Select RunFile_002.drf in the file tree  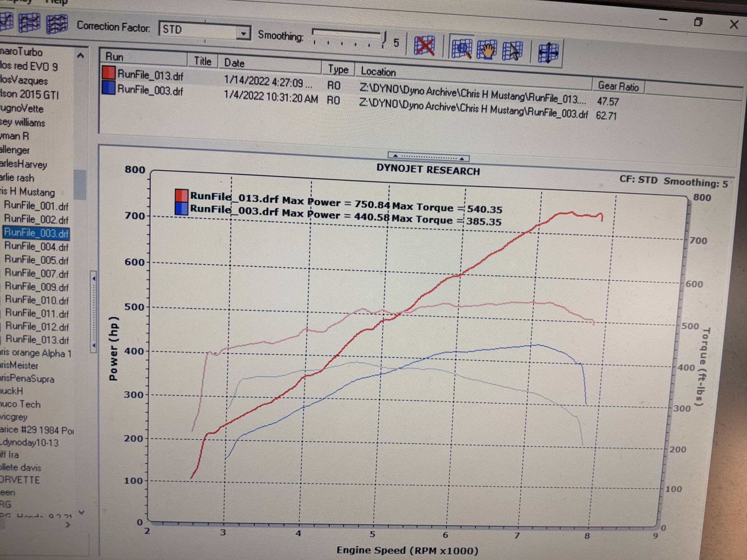pyautogui.click(x=36, y=219)
